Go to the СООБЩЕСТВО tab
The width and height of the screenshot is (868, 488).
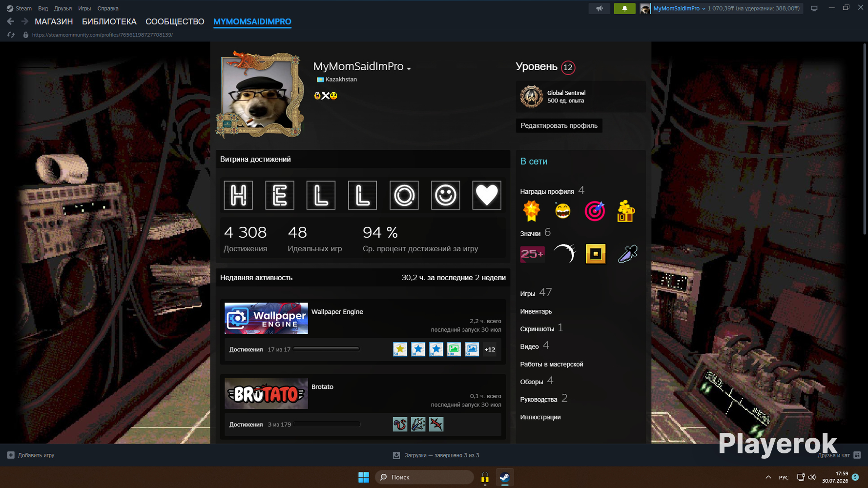pos(175,21)
